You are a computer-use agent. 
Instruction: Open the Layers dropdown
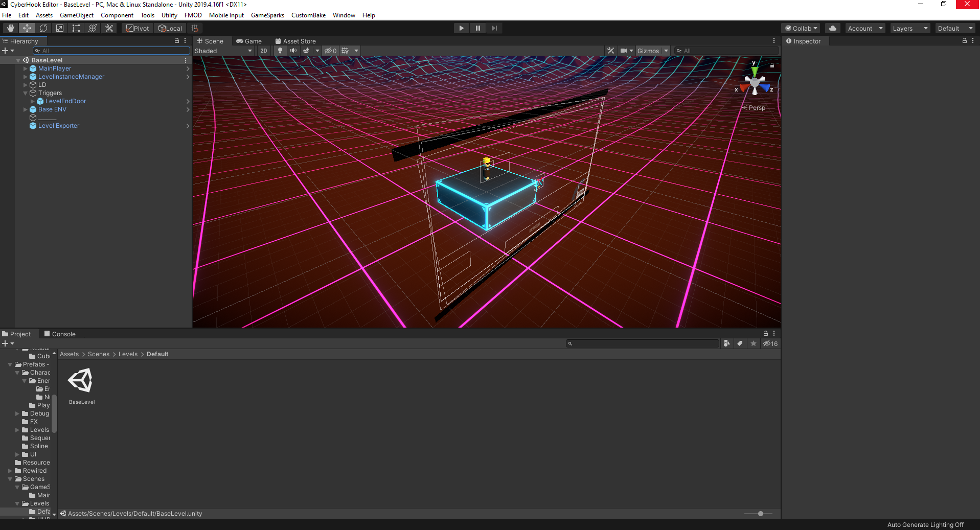[910, 28]
